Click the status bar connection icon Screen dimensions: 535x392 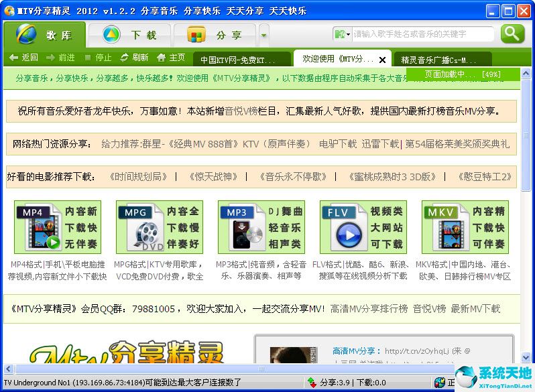[x=440, y=383]
